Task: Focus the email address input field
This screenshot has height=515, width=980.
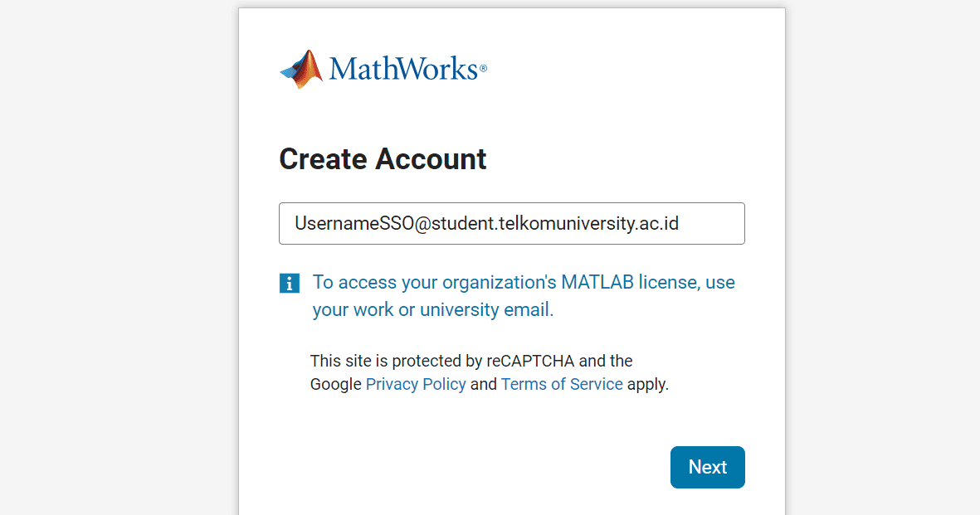Action: pos(512,223)
